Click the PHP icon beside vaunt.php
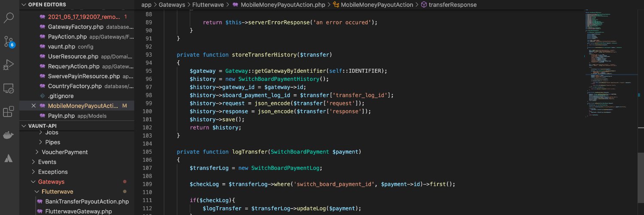The width and height of the screenshot is (644, 215). [42, 46]
